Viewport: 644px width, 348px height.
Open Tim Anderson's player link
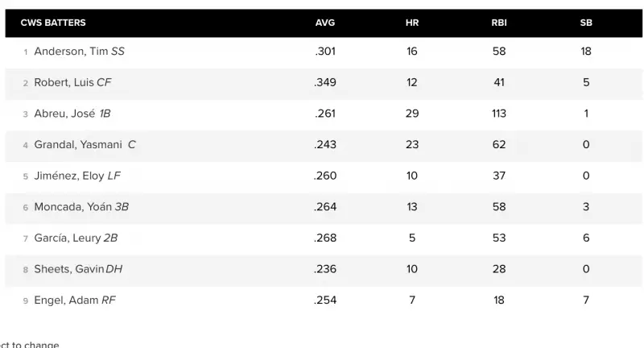71,52
